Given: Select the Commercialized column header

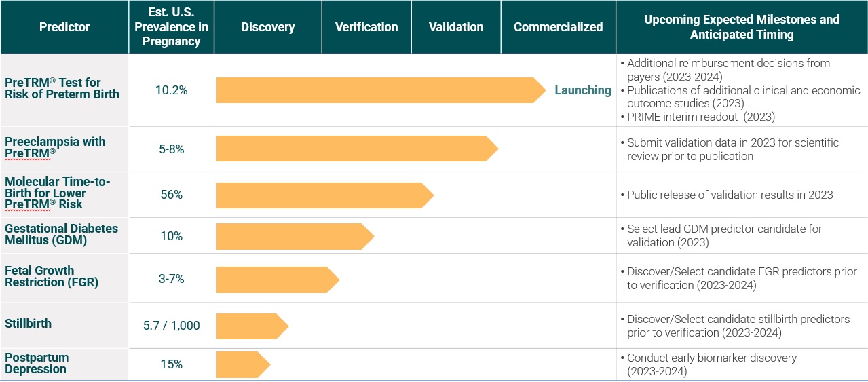Looking at the screenshot, I should [x=558, y=27].
